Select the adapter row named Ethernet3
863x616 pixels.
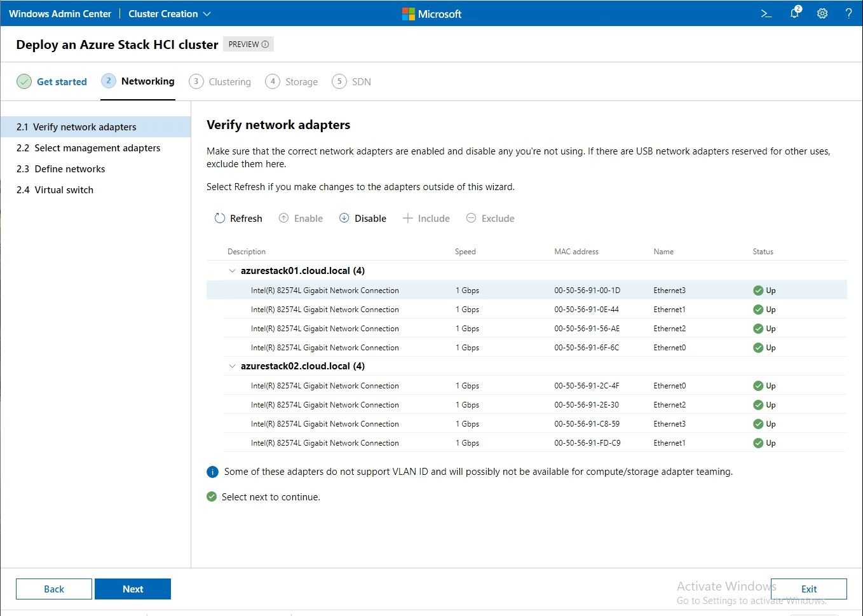click(445, 290)
